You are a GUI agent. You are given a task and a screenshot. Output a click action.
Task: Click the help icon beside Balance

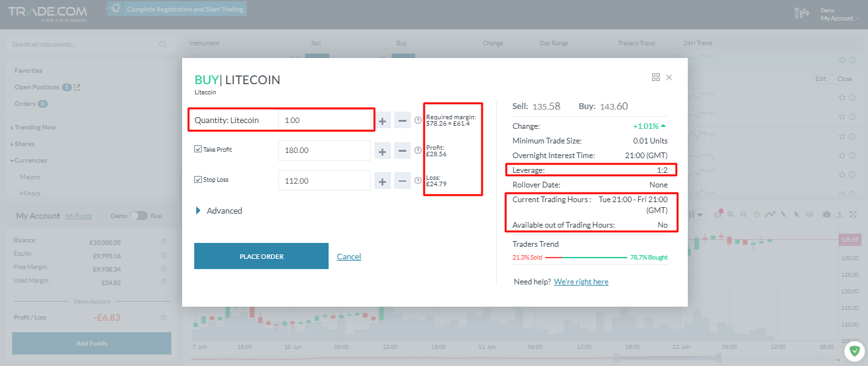[x=164, y=242]
